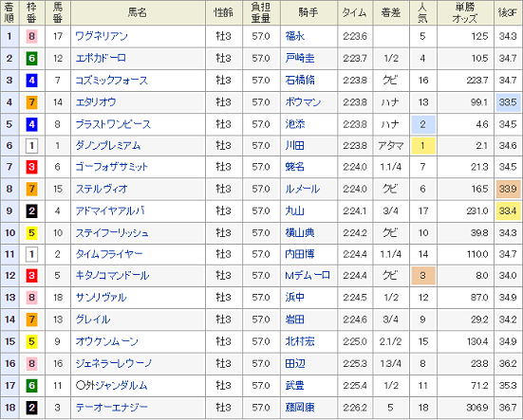Select jockey ルメール link
The height and width of the screenshot is (420, 523).
[302, 189]
